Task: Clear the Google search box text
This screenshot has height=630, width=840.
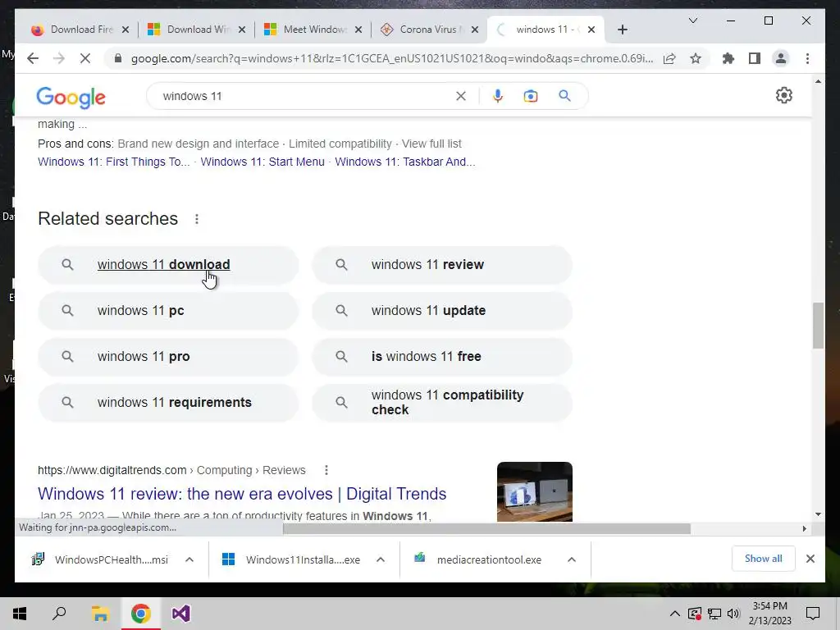Action: pyautogui.click(x=461, y=96)
